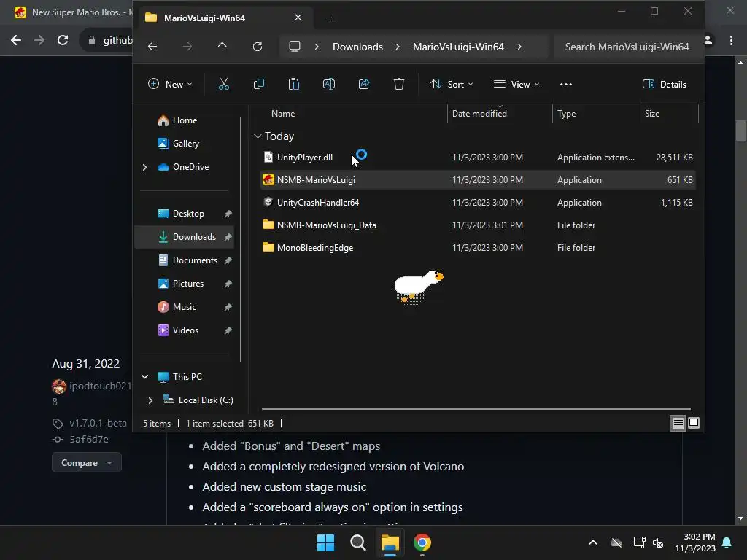Go back in Chrome browser

pyautogui.click(x=16, y=40)
